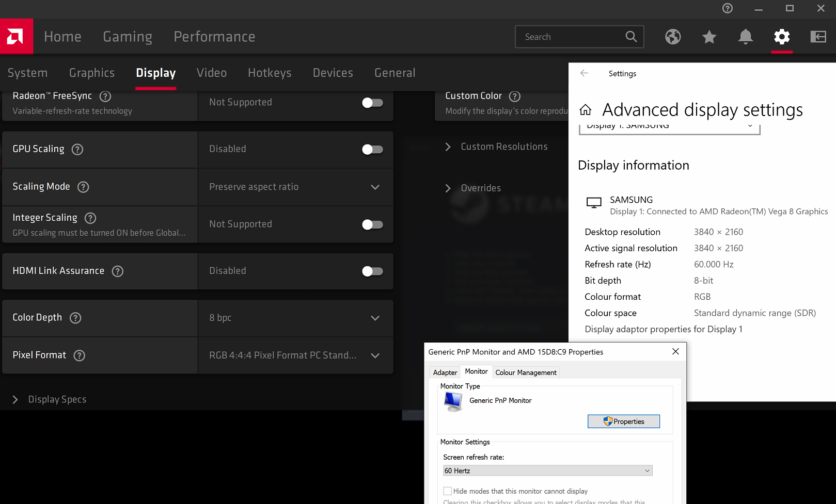Open the web browser globe icon
This screenshot has width=836, height=504.
pyautogui.click(x=673, y=37)
